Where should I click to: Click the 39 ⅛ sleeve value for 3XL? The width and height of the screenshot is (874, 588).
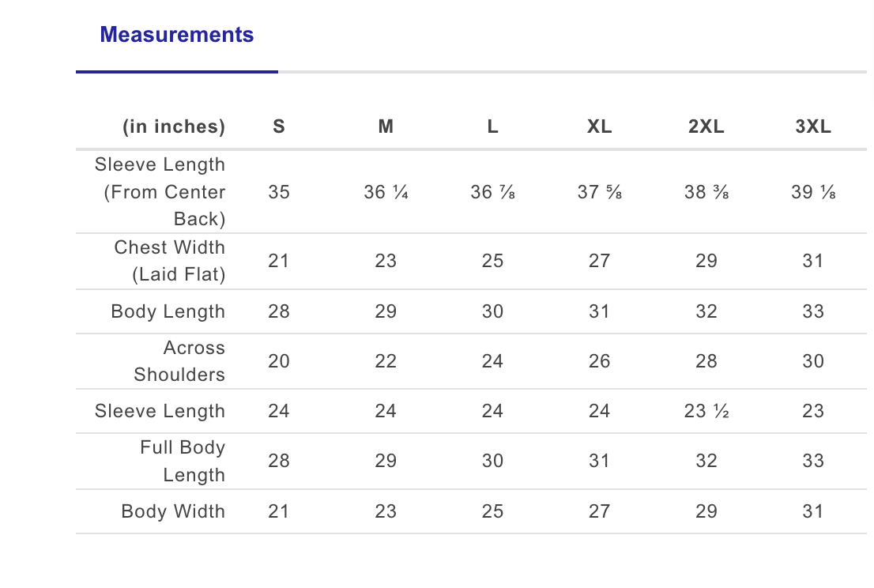pos(813,192)
